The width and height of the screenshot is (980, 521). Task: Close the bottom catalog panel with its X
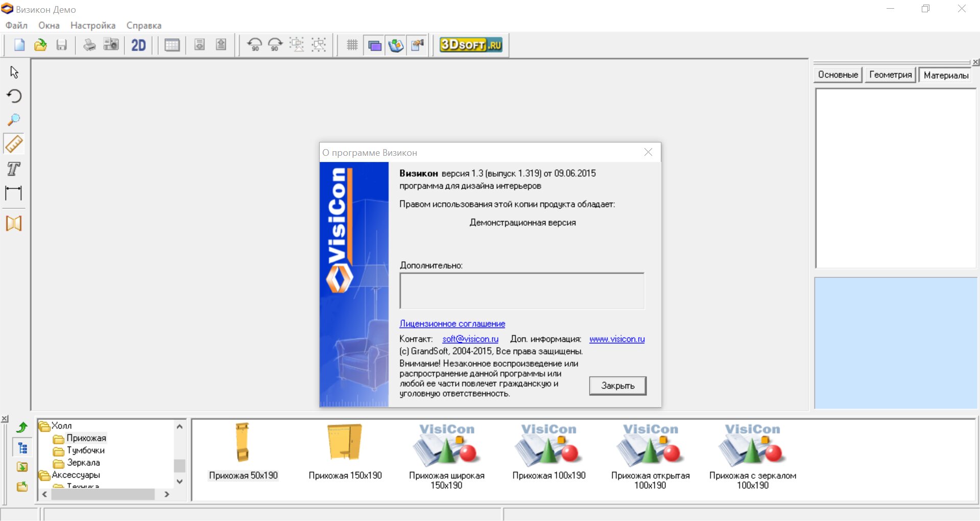[5, 419]
